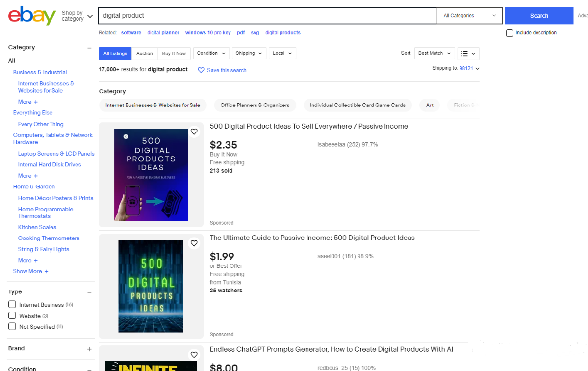Expand the Brand filter plus icon
This screenshot has height=371, width=588.
click(89, 349)
